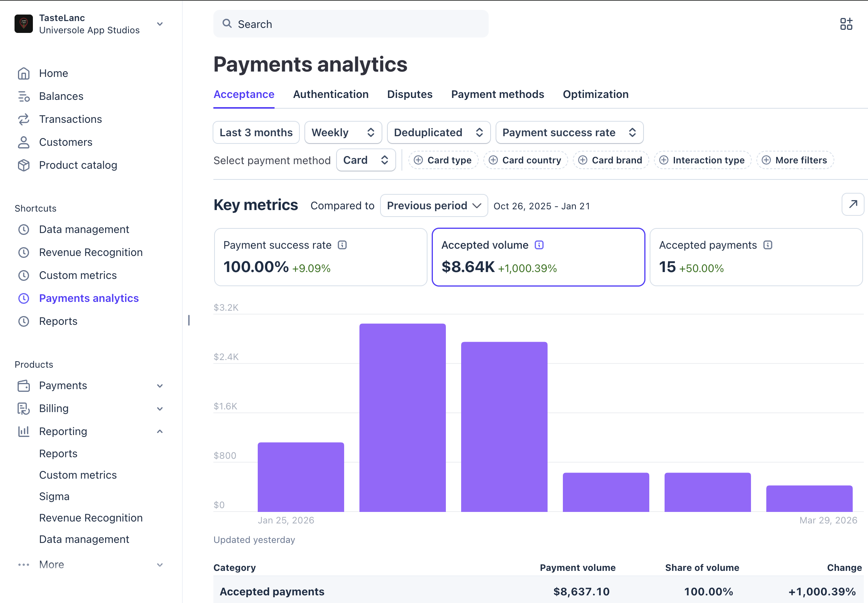Click the sidebar resize handle
The width and height of the screenshot is (868, 603).
click(189, 320)
